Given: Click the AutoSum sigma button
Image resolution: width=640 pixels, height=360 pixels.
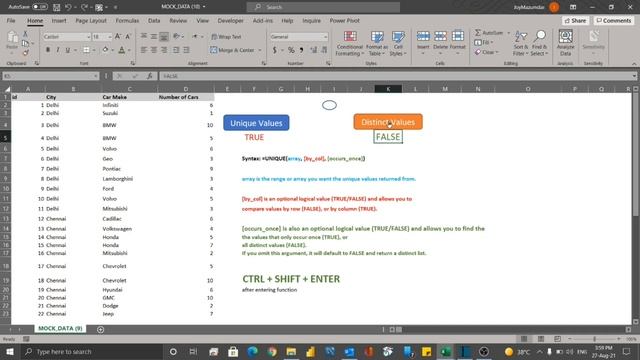Looking at the screenshot, I should [x=489, y=32].
